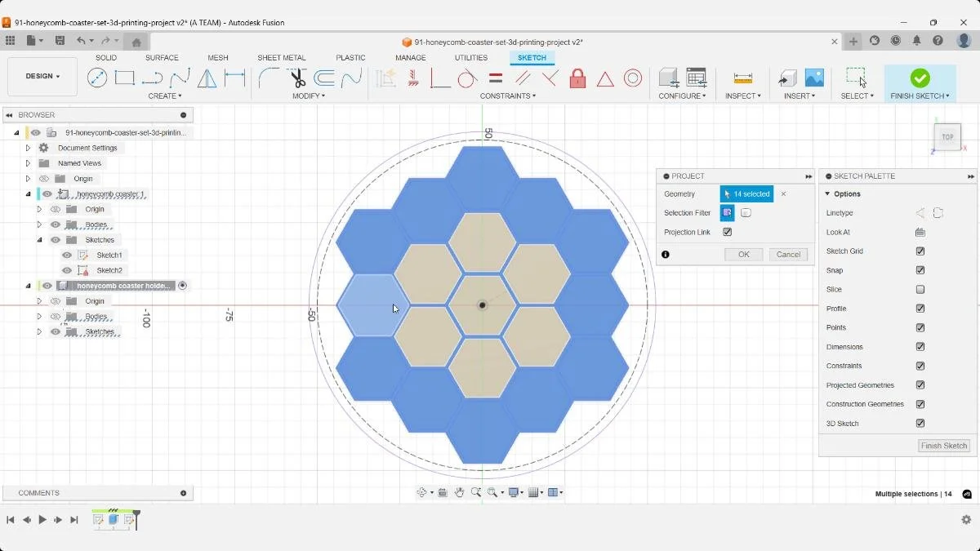The height and width of the screenshot is (551, 980).
Task: Click OK in the Project dialog
Action: (x=743, y=254)
